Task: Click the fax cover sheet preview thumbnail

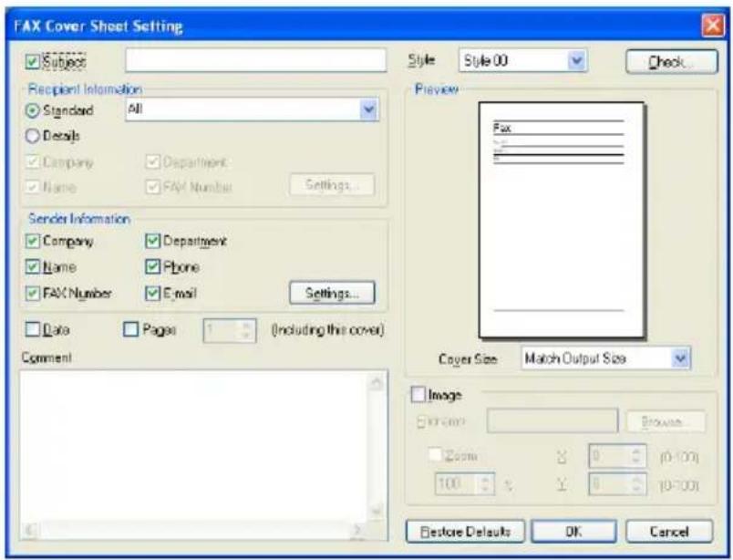Action: [x=561, y=220]
